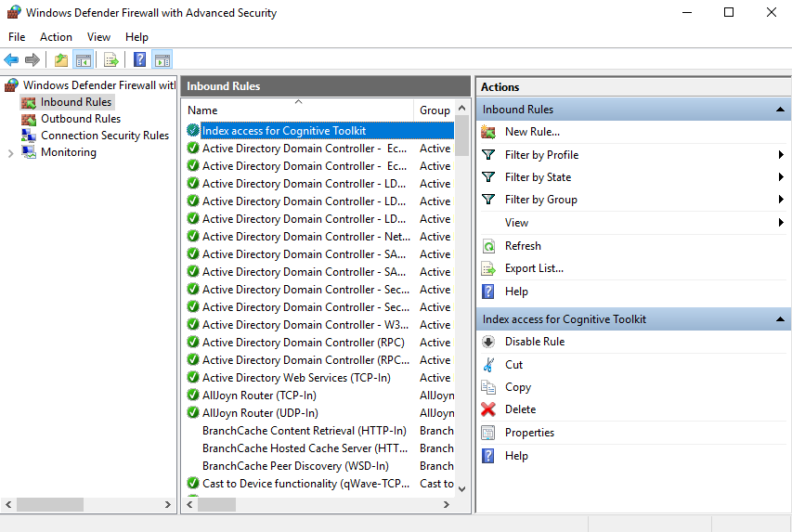Expand the Monitoring tree node
Screen dimensions: 792x532
(x=10, y=153)
